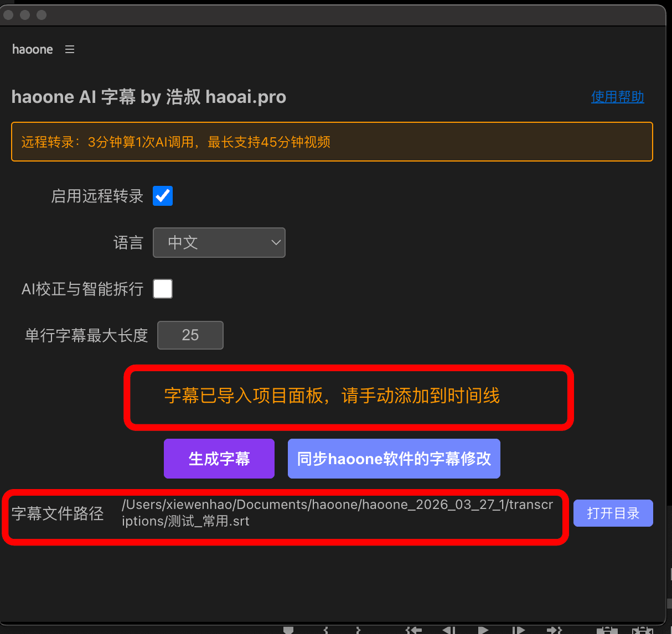
Task: Click the Go to Out point icon
Action: 554,630
